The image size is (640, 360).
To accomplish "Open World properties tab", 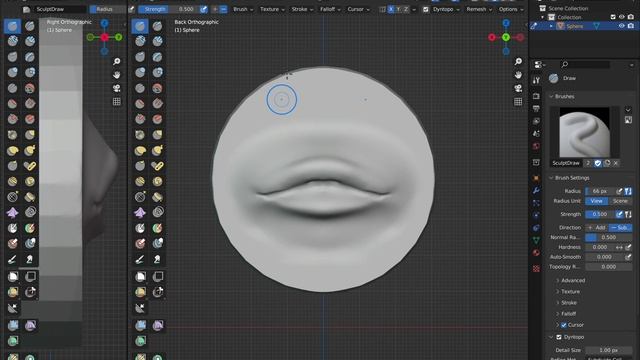I will [536, 146].
